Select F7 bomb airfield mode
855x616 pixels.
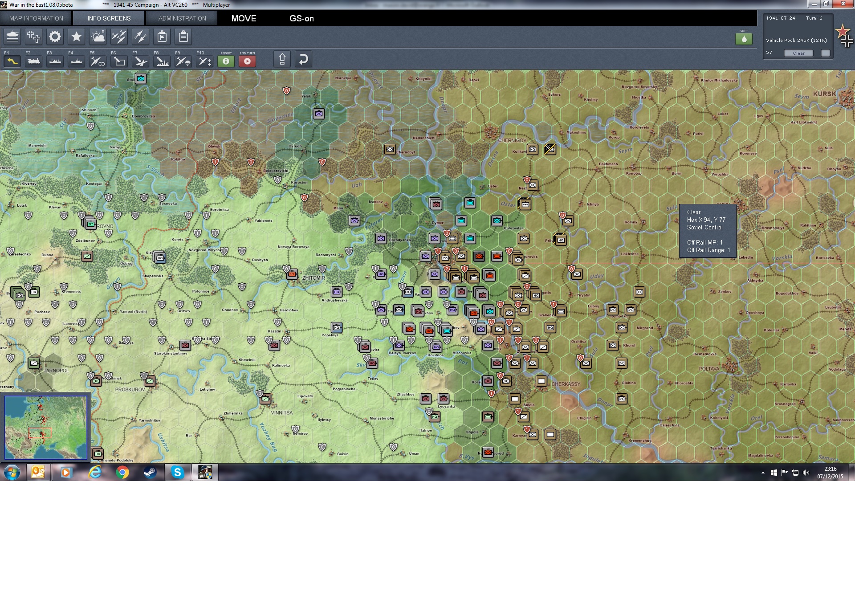click(141, 61)
